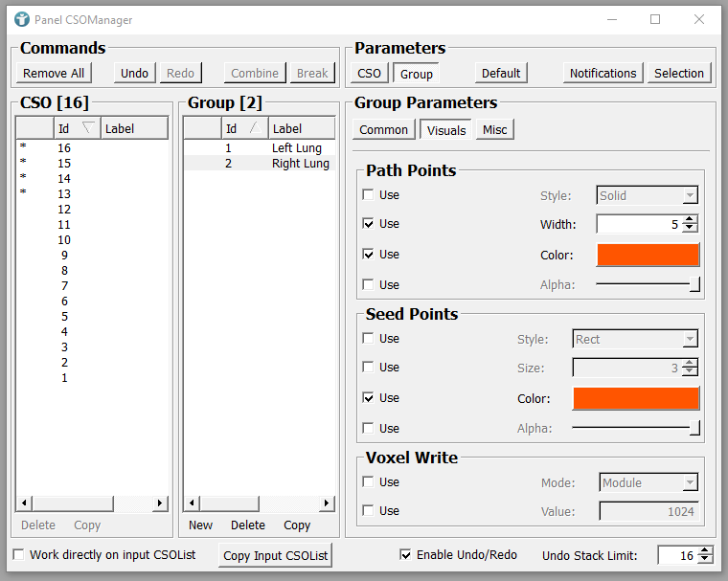Open the Misc tab
728x581 pixels.
point(494,130)
